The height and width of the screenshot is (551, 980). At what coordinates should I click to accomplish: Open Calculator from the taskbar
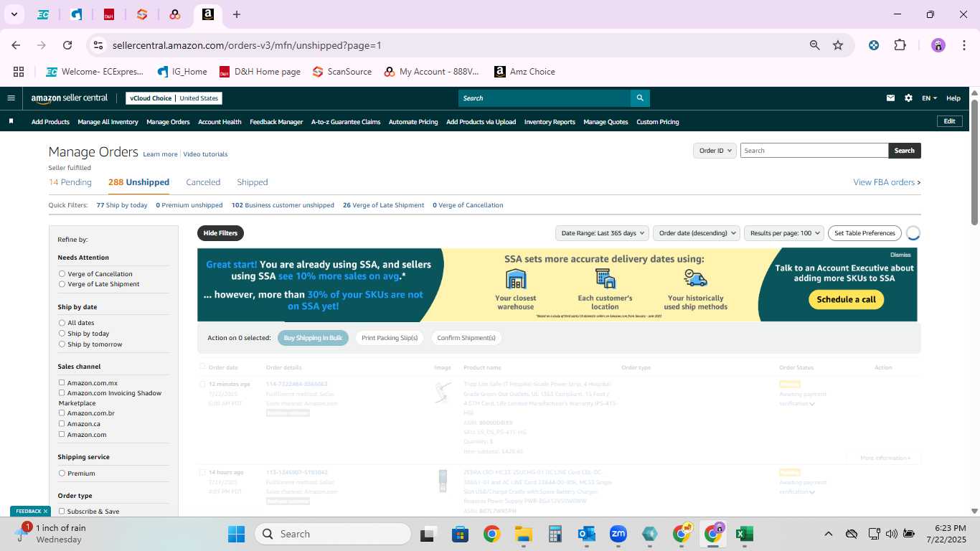555,534
